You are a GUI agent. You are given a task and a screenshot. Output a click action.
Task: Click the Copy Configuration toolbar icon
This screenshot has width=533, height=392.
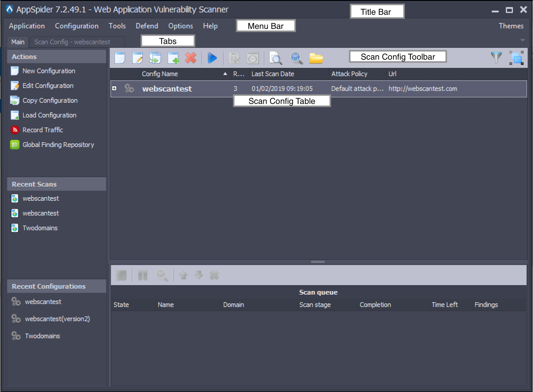pyautogui.click(x=155, y=58)
